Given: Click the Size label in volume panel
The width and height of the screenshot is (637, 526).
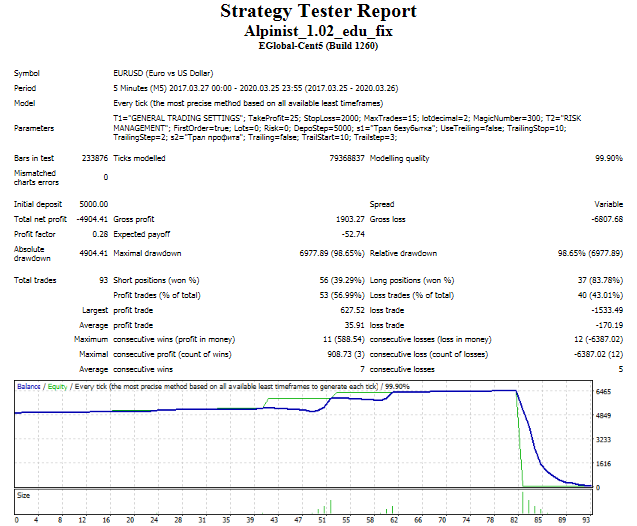Looking at the screenshot, I should pyautogui.click(x=24, y=495).
